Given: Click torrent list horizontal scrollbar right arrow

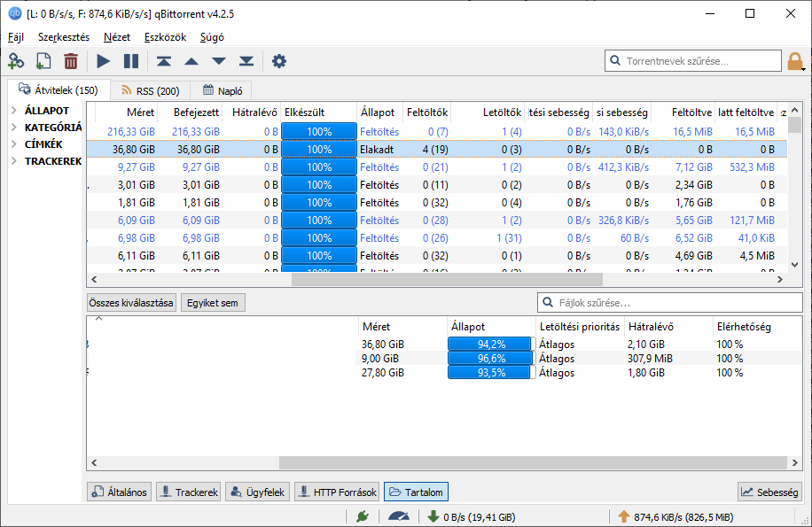Looking at the screenshot, I should coord(780,279).
